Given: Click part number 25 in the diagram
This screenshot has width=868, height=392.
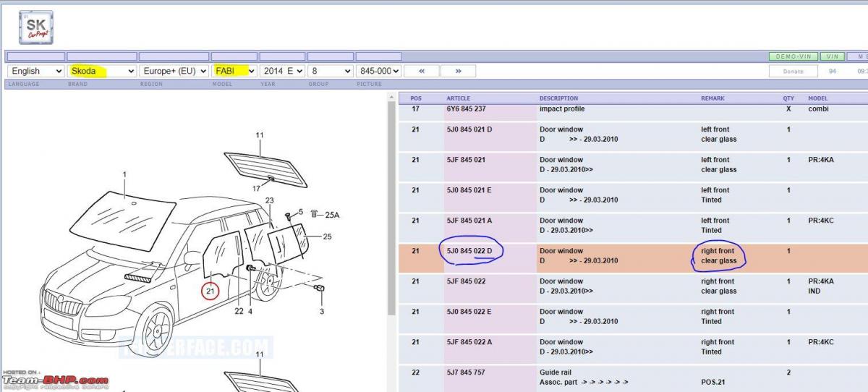Looking at the screenshot, I should coord(327,237).
